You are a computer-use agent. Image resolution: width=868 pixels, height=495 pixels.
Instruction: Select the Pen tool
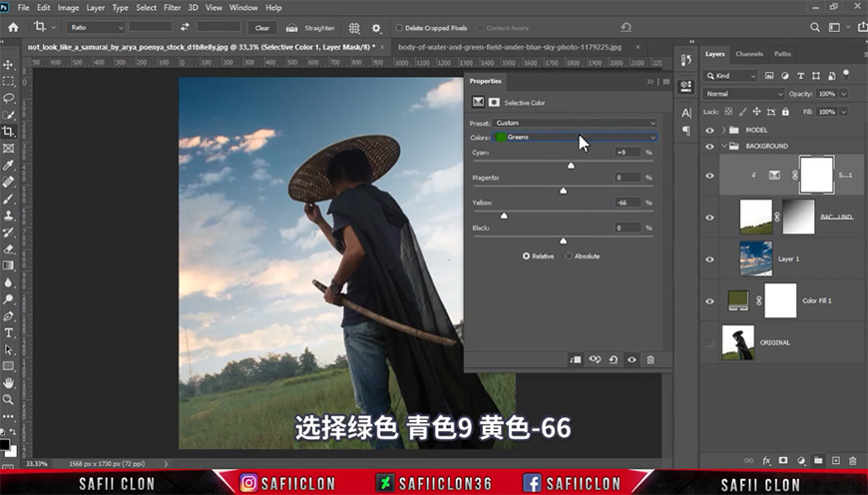click(8, 316)
